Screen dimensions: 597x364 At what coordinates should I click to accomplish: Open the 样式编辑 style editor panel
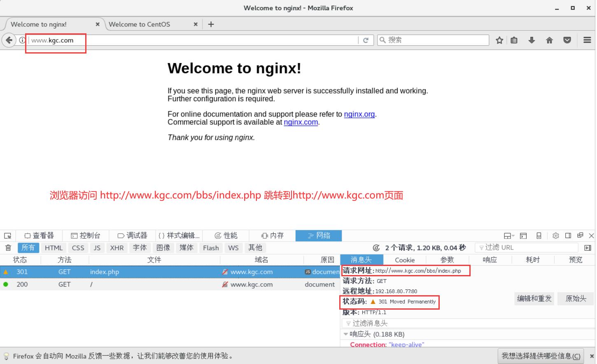point(179,236)
